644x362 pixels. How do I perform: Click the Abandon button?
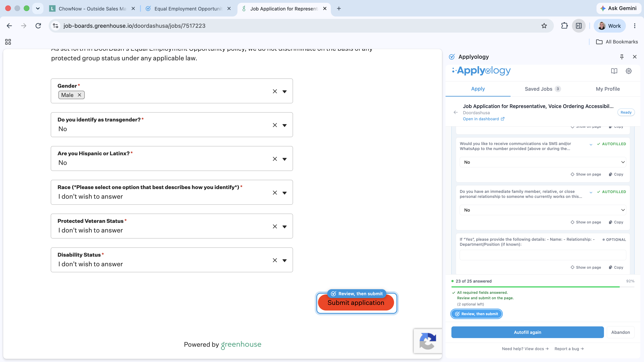click(620, 332)
